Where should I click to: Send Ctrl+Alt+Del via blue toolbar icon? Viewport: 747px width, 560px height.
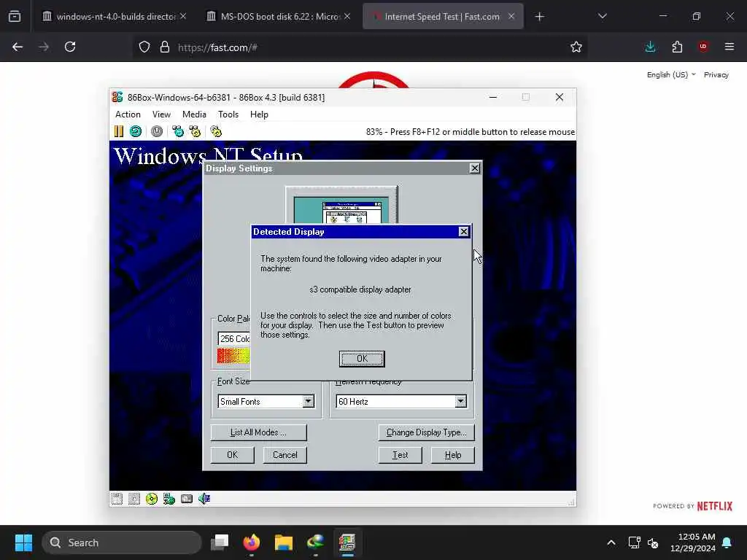(x=178, y=131)
